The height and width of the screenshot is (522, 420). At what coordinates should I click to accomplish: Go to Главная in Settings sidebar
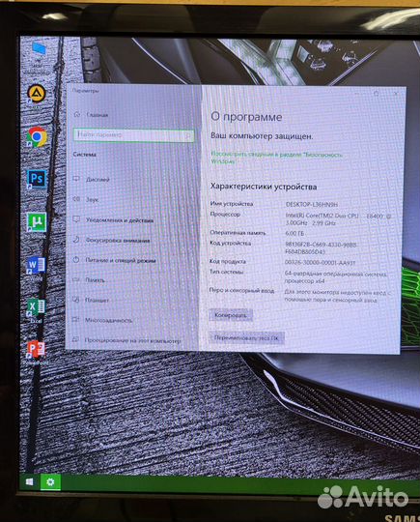click(x=98, y=115)
